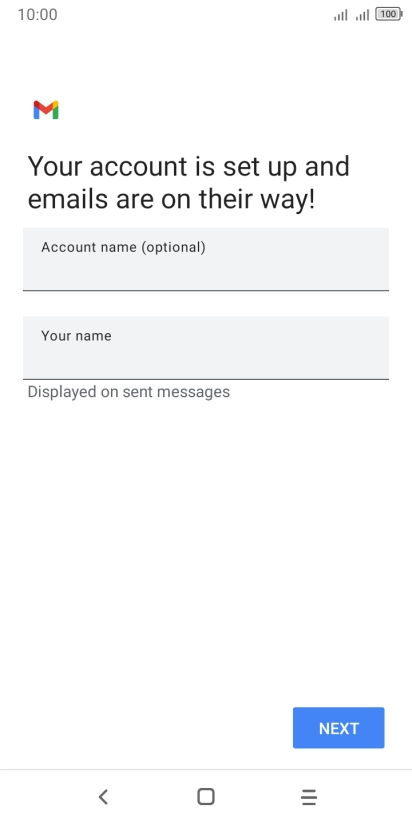The width and height of the screenshot is (412, 824).
Task: Go back using the navigation arrow
Action: [103, 797]
